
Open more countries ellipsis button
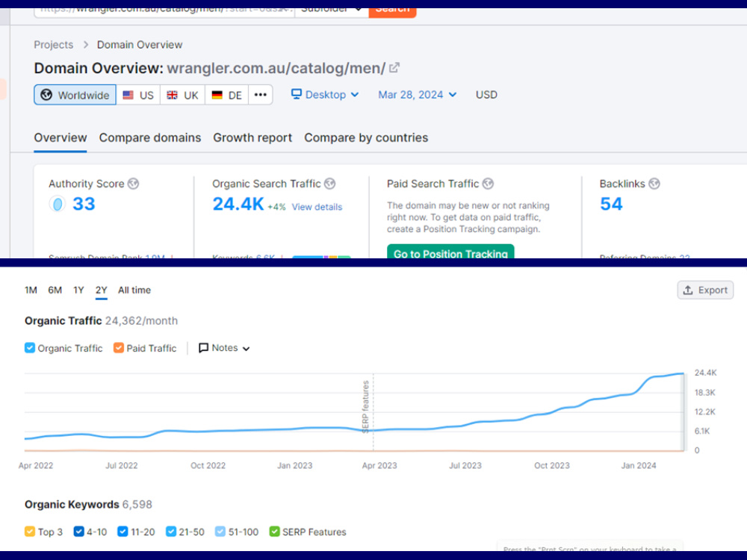click(261, 95)
